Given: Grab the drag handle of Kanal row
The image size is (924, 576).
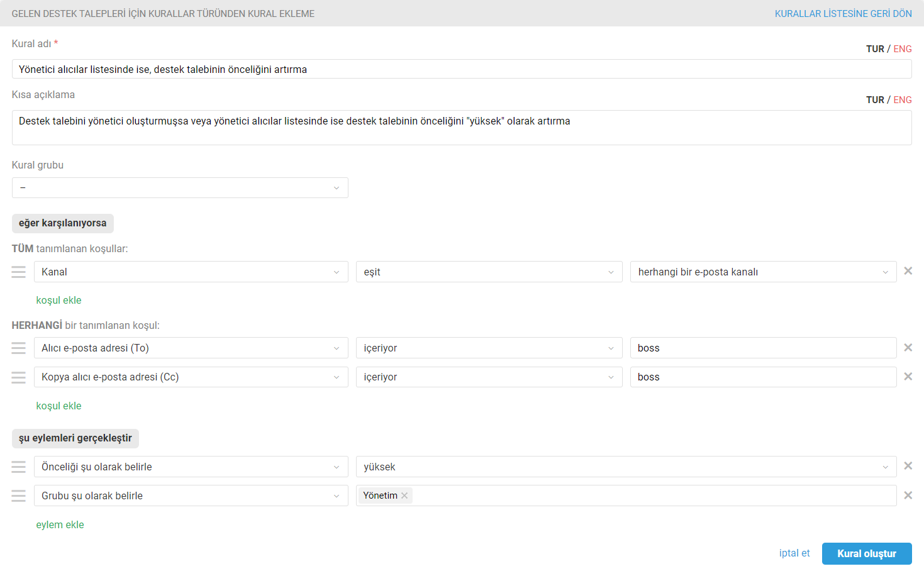Looking at the screenshot, I should pos(19,272).
